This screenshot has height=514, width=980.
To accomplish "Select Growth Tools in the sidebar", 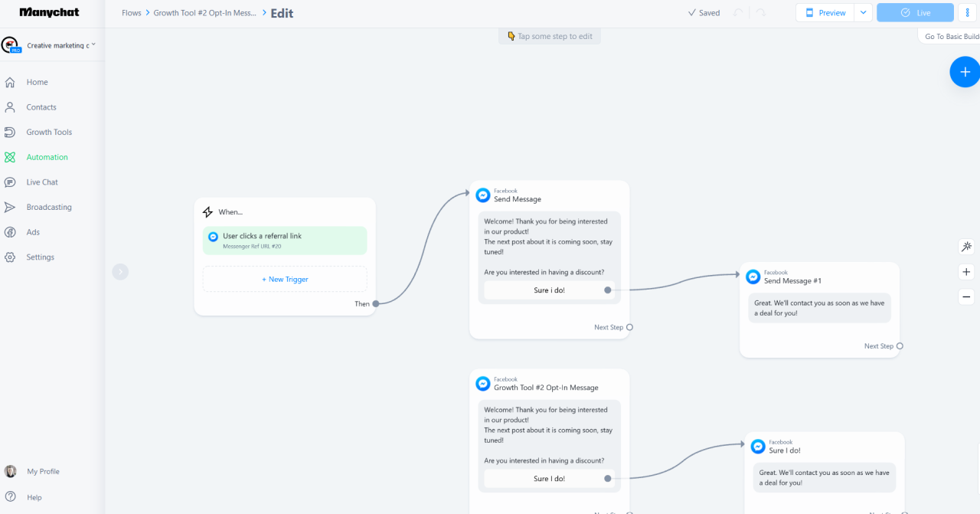I will [49, 132].
